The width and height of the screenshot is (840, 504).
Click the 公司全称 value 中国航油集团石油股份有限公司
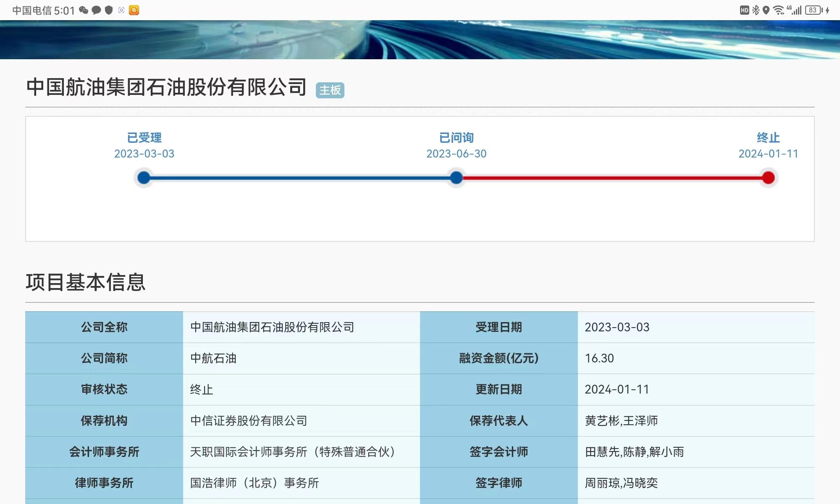(x=302, y=327)
